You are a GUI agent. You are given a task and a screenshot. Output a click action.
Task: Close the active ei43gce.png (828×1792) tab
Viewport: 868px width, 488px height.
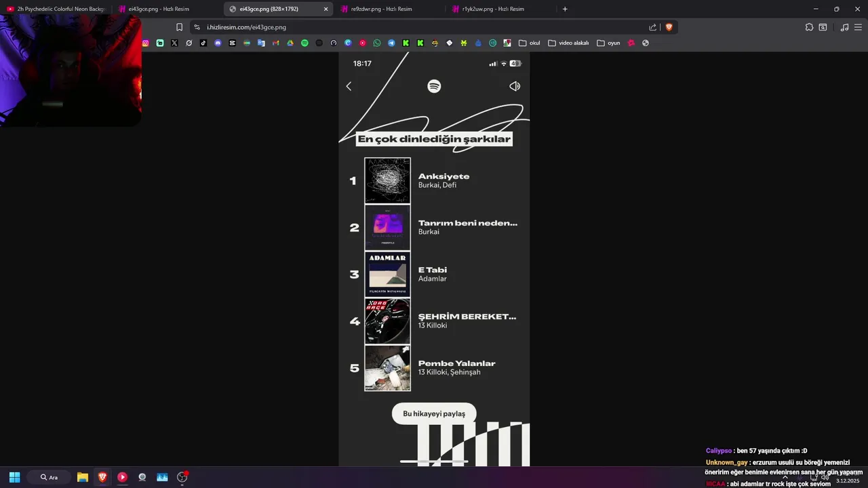click(x=326, y=9)
